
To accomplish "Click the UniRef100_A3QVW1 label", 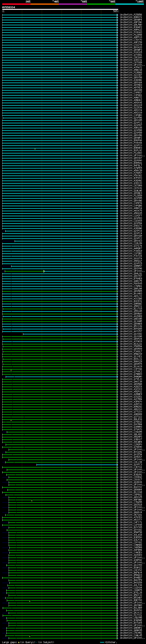I will pyautogui.click(x=131, y=80).
